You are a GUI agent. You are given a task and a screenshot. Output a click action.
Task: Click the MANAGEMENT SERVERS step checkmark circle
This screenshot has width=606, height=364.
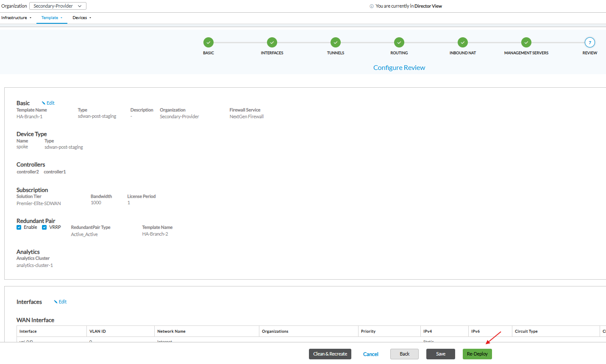point(526,42)
